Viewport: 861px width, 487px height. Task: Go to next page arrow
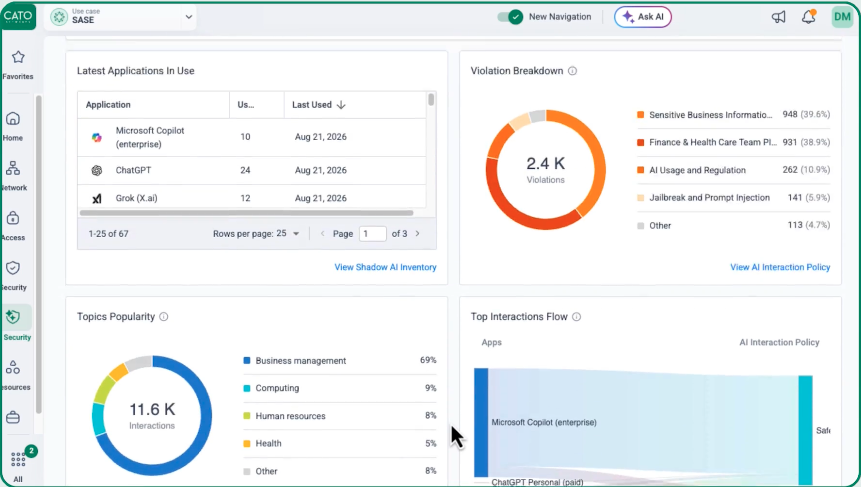point(418,233)
